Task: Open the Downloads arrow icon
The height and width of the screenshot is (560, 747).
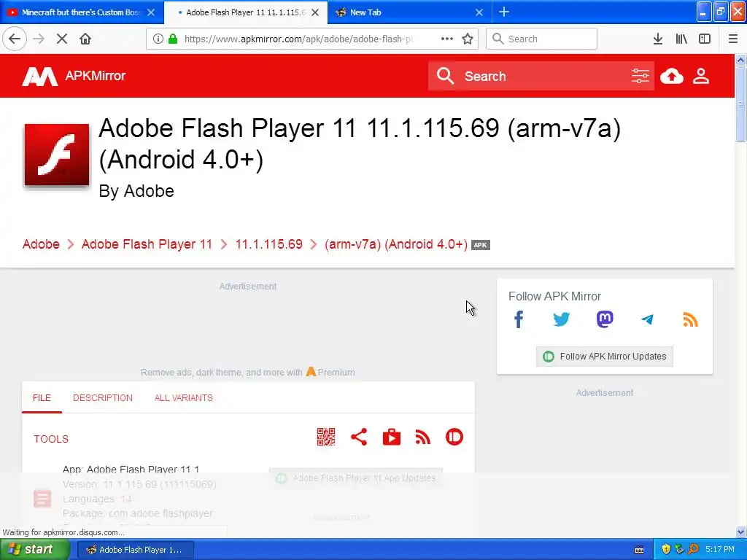Action: tap(658, 39)
